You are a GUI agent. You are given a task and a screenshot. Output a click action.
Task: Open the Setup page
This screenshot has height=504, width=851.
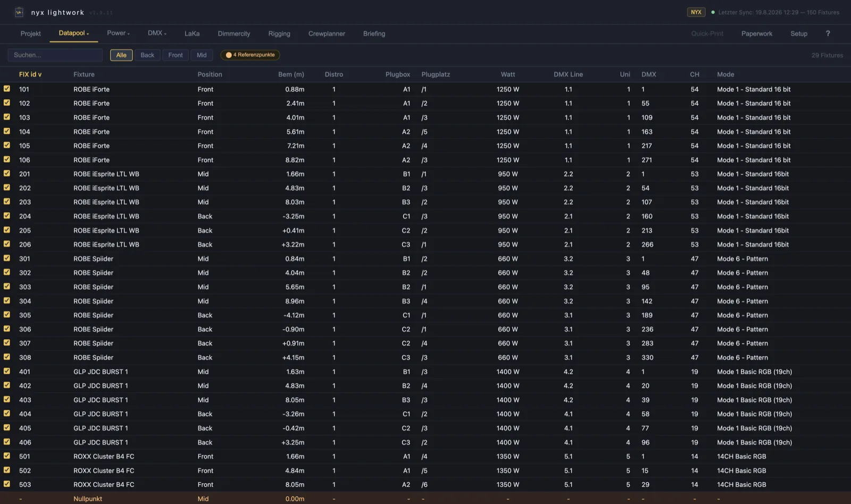coord(799,33)
